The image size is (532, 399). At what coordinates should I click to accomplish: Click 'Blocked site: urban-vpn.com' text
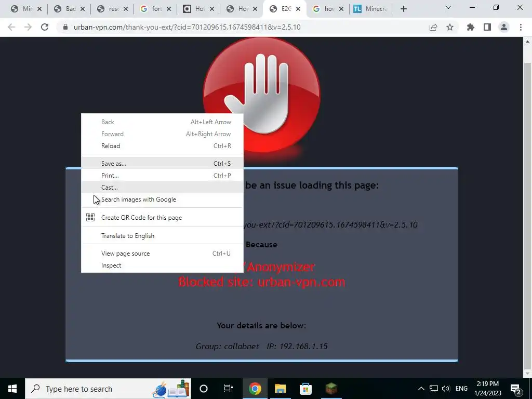click(262, 282)
